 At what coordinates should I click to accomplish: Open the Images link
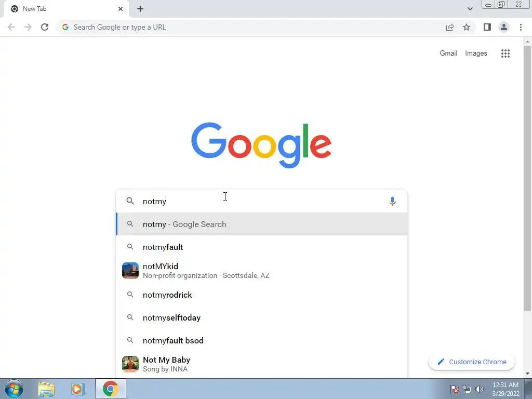coord(476,54)
